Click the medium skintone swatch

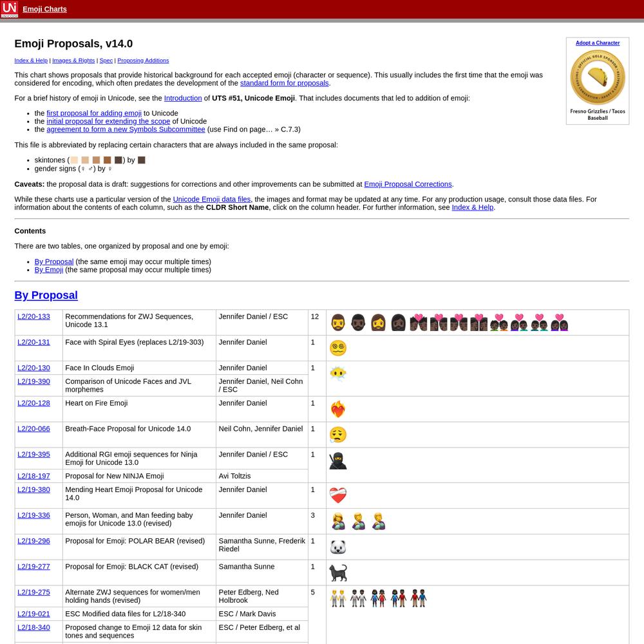[96, 160]
